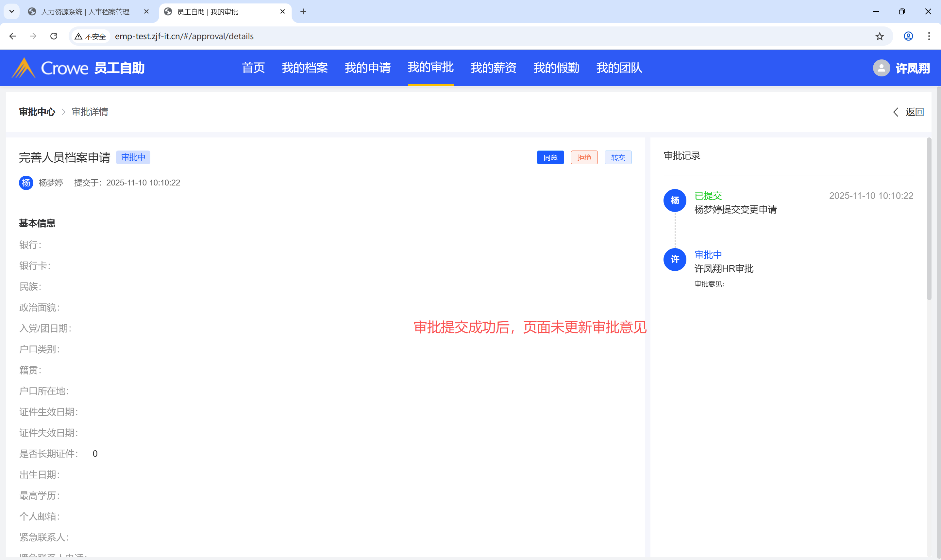Screen dimensions: 941x560
Task: Open new browser tab
Action: tap(303, 12)
